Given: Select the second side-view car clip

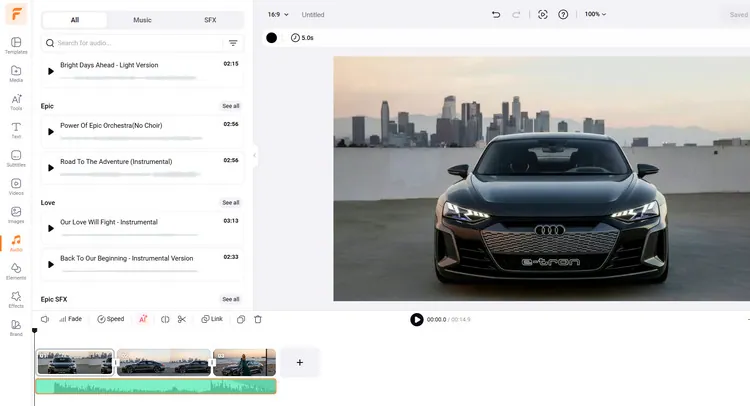Looking at the screenshot, I should click(164, 362).
